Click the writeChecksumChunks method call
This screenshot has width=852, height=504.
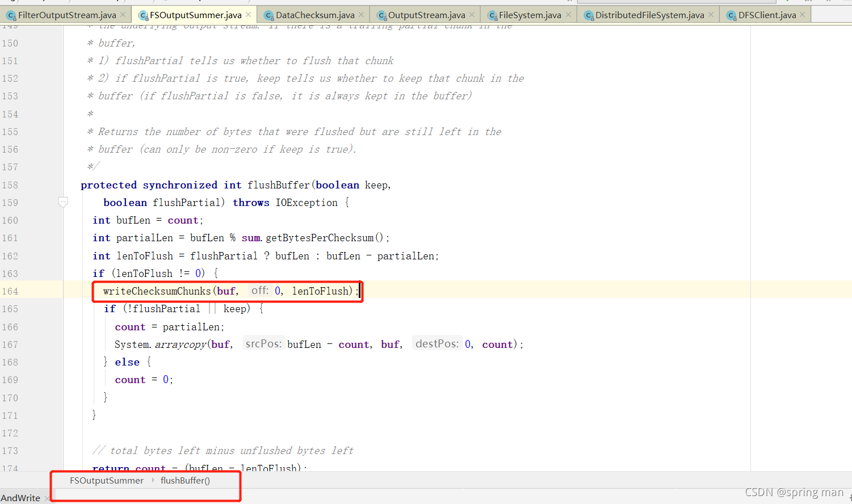(x=157, y=291)
